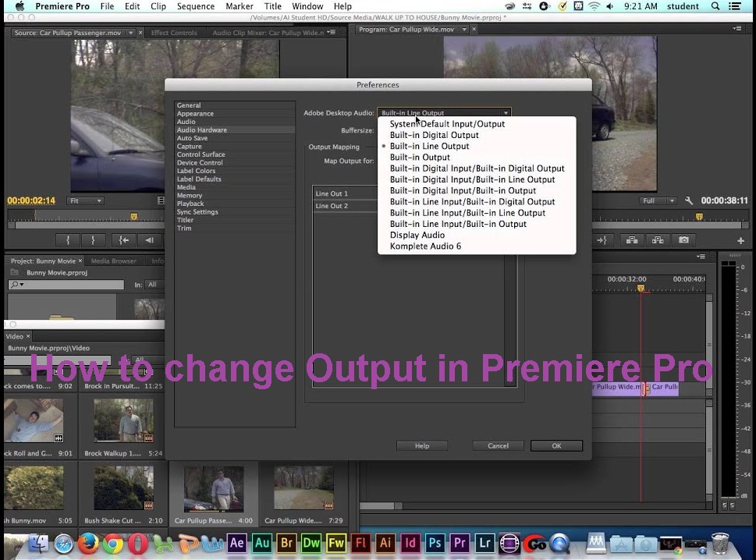
Task: Click the Export Frame camera icon
Action: (683, 239)
